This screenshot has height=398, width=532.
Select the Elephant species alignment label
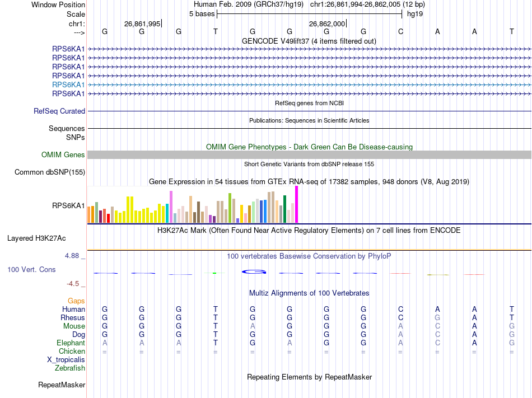click(x=71, y=343)
